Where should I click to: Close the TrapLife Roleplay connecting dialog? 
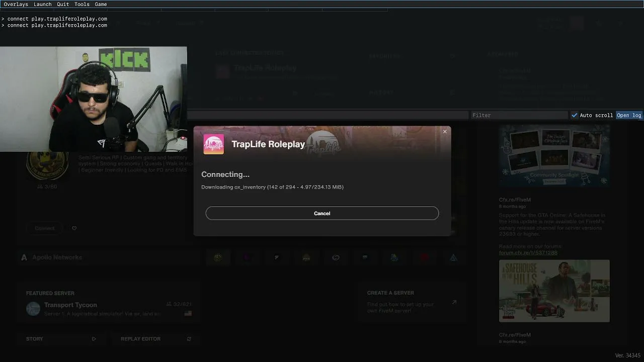445,132
